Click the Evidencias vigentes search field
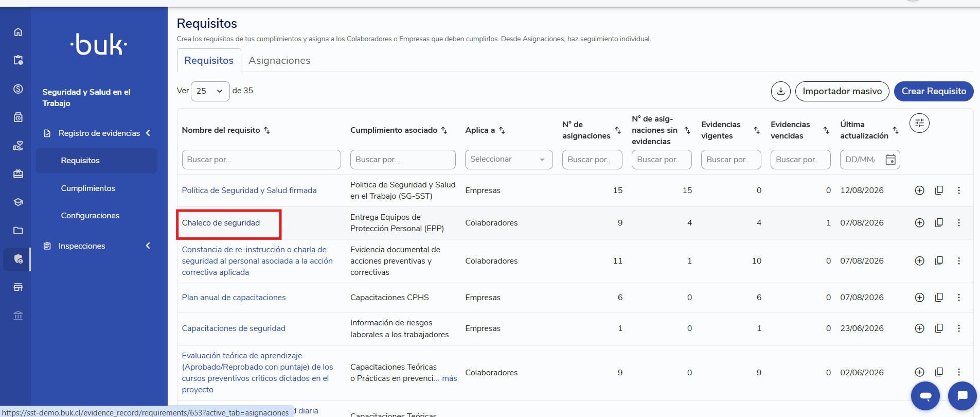This screenshot has height=417, width=980. coord(731,160)
